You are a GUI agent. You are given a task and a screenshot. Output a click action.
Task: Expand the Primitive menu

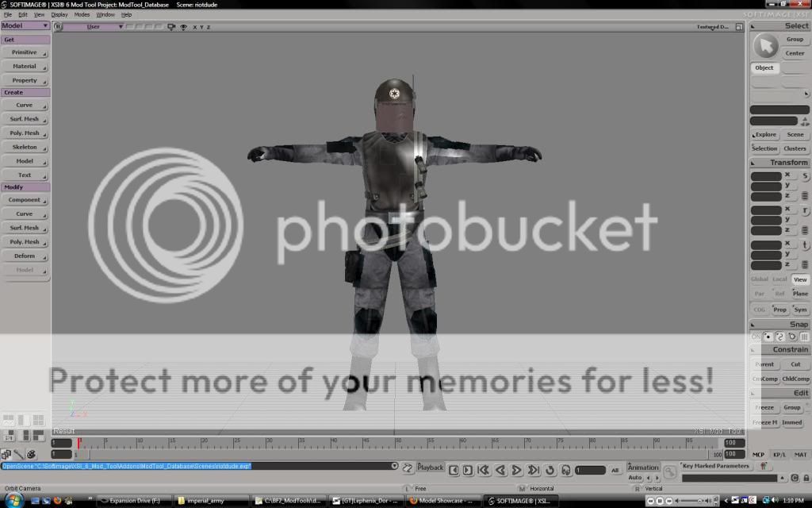(25, 53)
